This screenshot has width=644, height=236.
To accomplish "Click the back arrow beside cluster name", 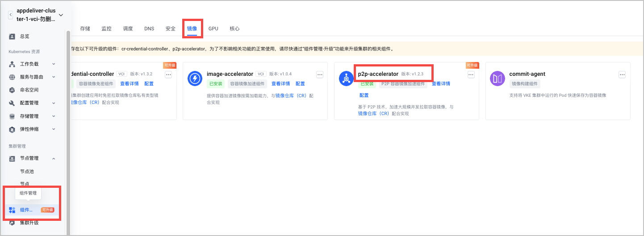I will [x=11, y=15].
